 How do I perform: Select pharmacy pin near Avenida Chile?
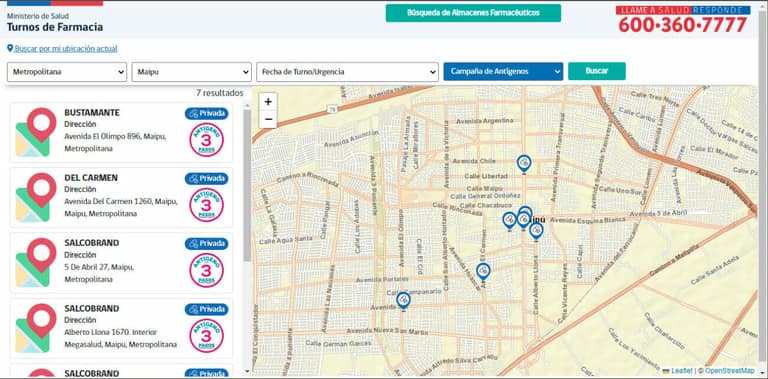pos(524,164)
